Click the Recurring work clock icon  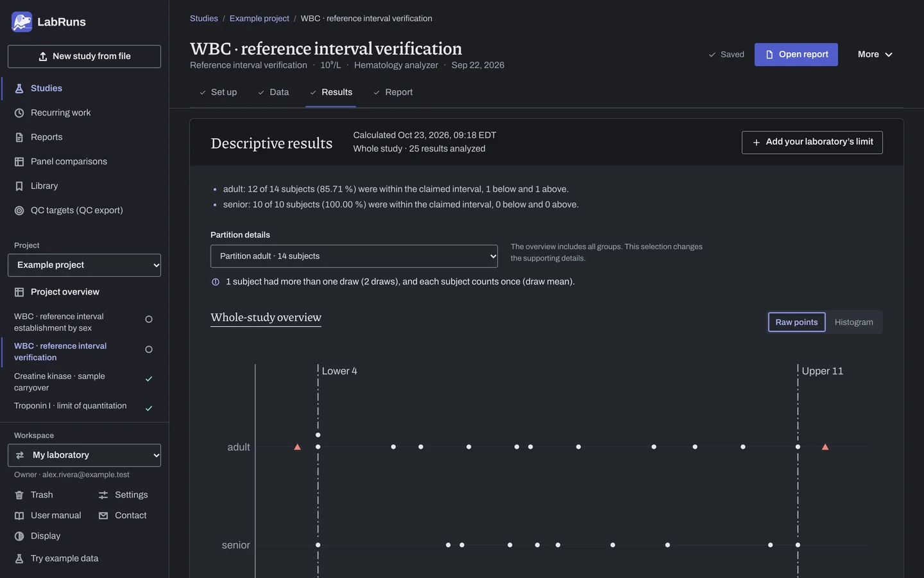tap(19, 113)
